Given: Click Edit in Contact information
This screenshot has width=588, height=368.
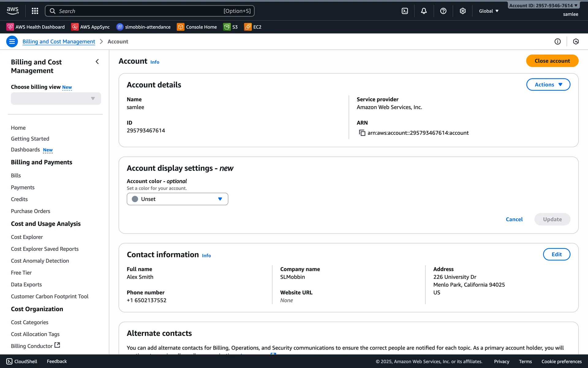Looking at the screenshot, I should point(556,254).
